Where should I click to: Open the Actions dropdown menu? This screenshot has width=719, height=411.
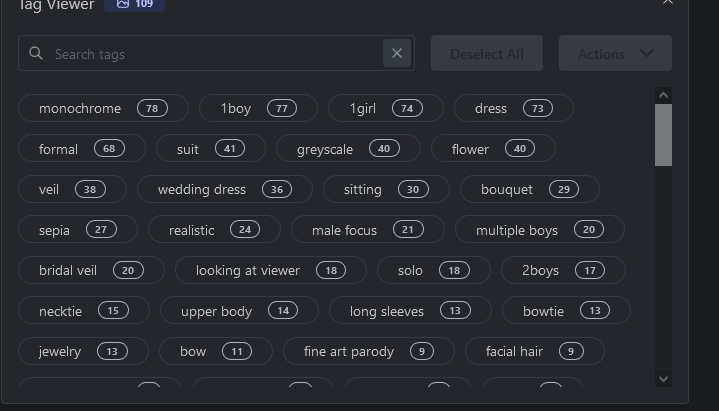pos(614,54)
